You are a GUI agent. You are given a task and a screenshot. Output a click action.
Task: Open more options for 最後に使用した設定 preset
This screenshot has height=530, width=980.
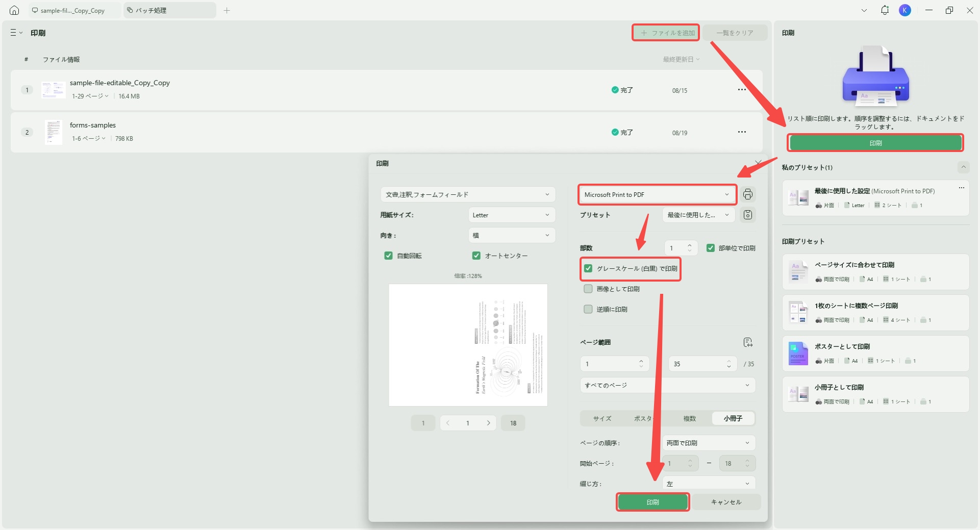pos(961,188)
